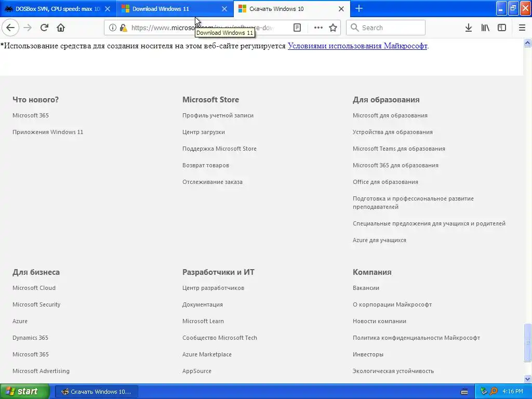Open the Windows start menu
The width and height of the screenshot is (532, 399).
click(x=24, y=391)
